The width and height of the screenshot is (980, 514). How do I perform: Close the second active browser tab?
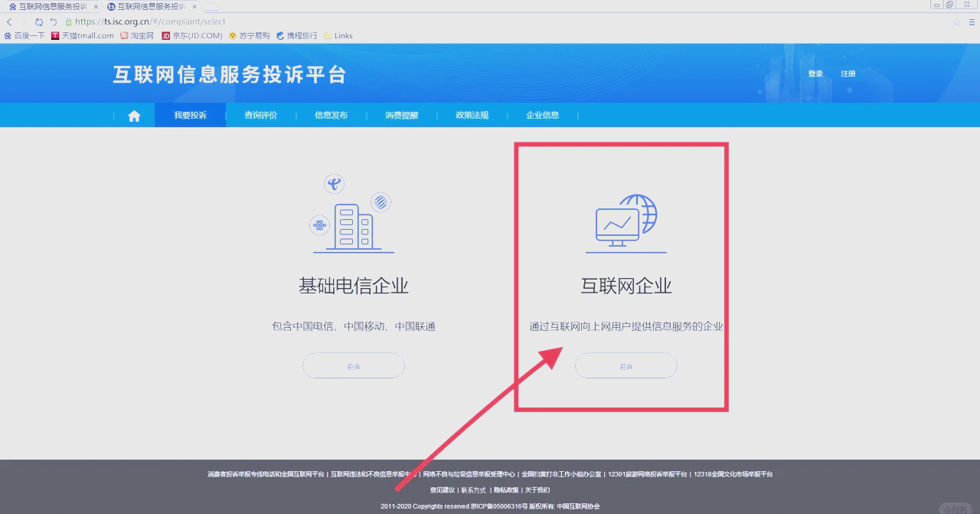(x=194, y=6)
